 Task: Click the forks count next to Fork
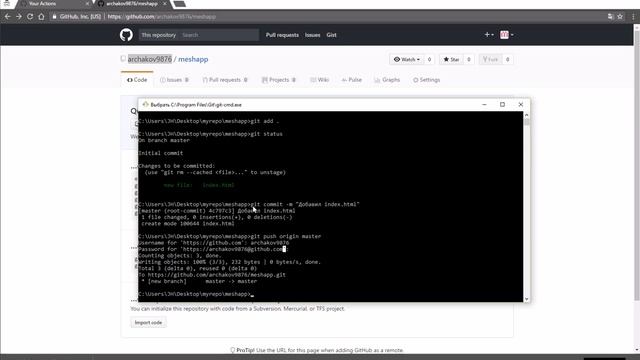[x=507, y=60]
